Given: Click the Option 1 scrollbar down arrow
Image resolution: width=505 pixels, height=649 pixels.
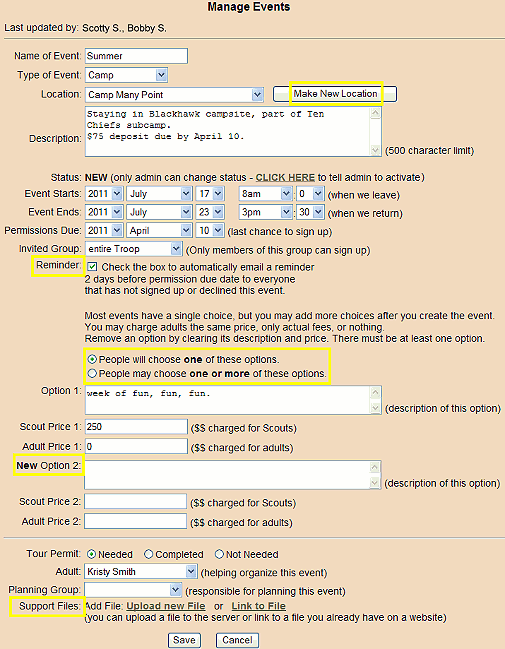Looking at the screenshot, I should [x=375, y=409].
